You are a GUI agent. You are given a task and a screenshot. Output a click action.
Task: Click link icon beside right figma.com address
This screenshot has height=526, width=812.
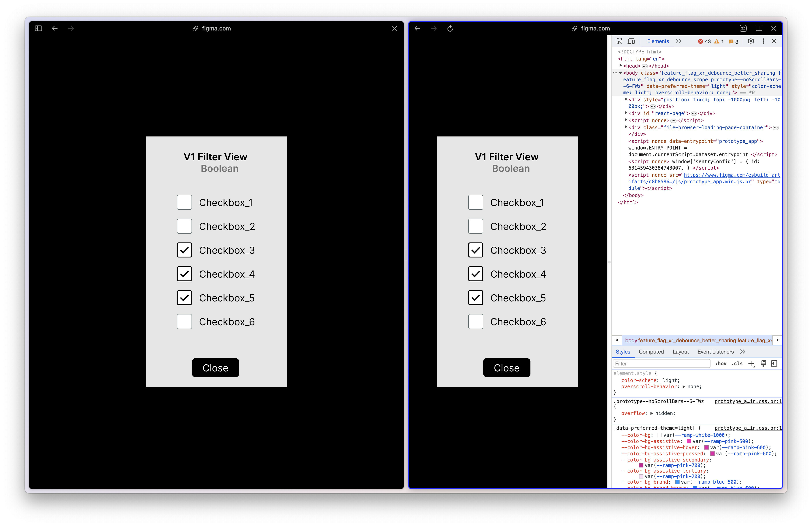point(575,29)
